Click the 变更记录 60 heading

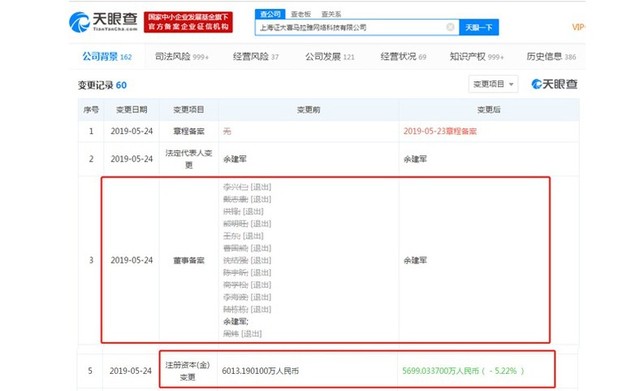102,85
